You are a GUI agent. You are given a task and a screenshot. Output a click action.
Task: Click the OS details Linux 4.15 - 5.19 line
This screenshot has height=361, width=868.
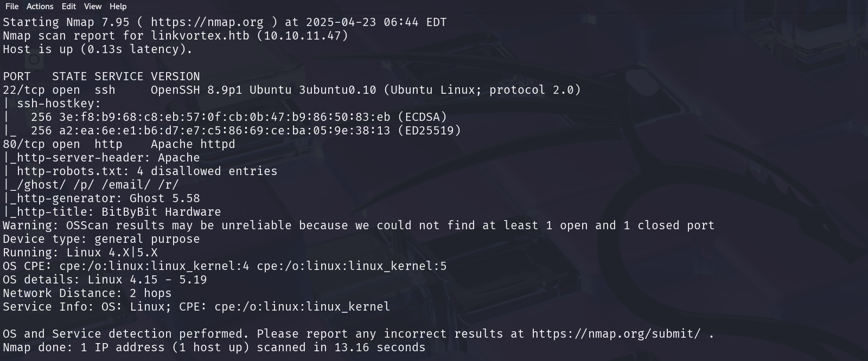[x=105, y=280]
